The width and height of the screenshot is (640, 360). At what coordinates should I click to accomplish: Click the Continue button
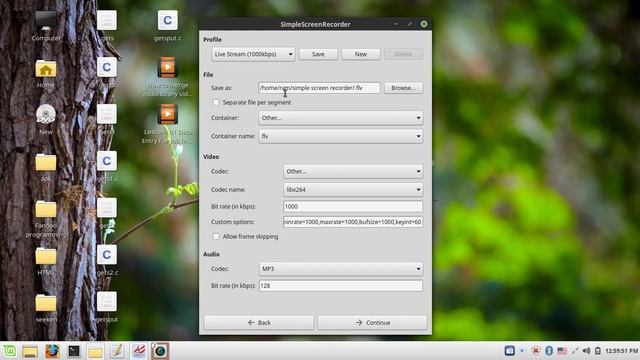click(372, 322)
